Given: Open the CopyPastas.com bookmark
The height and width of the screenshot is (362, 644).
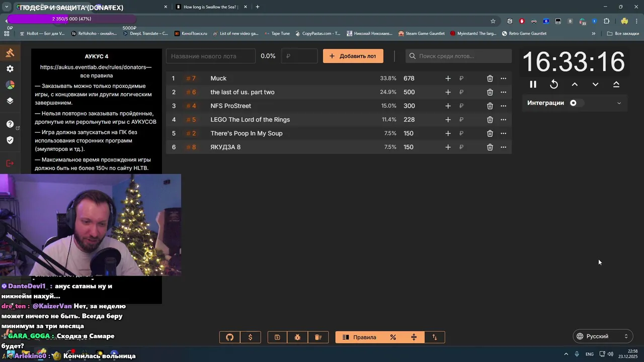Looking at the screenshot, I should pos(318,34).
